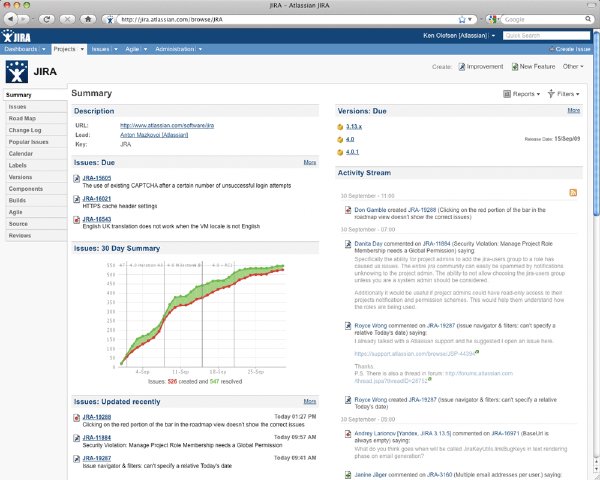Click the version icon next to 4.0.1
Screen dimensions: 600x480
pyautogui.click(x=340, y=152)
